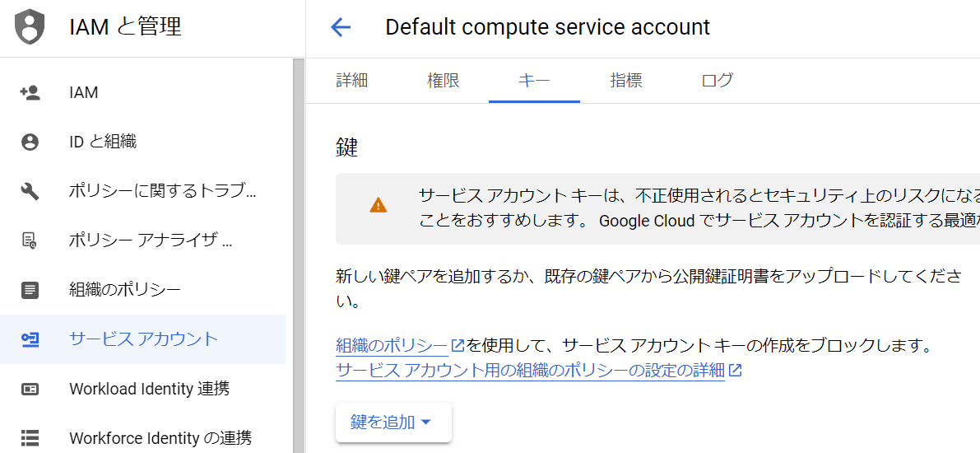Click external-link icon after 設定の詳細 link
This screenshot has width=980, height=453.
[x=736, y=370]
